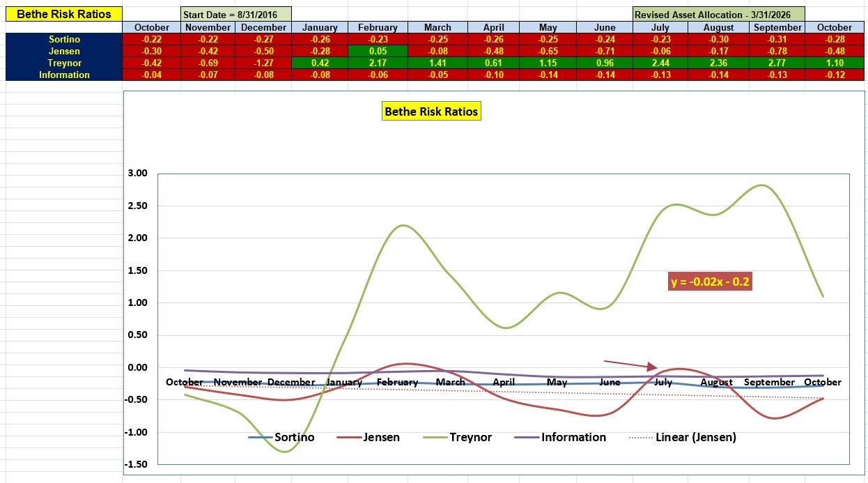Click Information's April value -0.10

(x=494, y=75)
